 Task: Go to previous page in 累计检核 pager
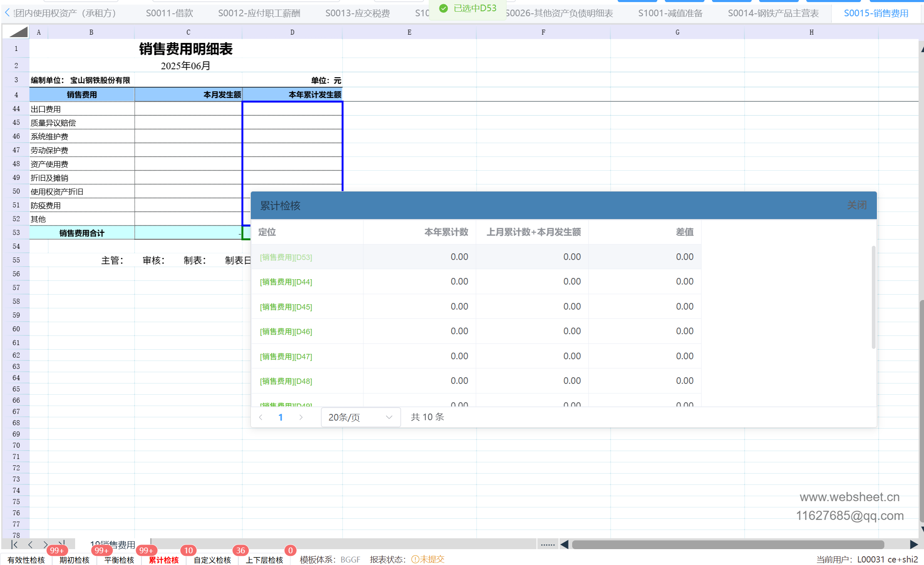pos(261,417)
